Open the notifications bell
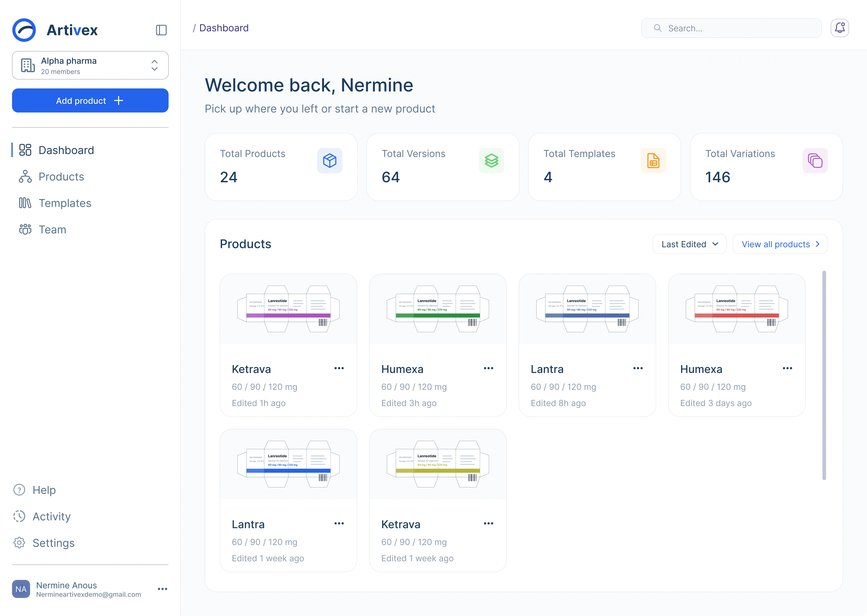 tap(840, 28)
